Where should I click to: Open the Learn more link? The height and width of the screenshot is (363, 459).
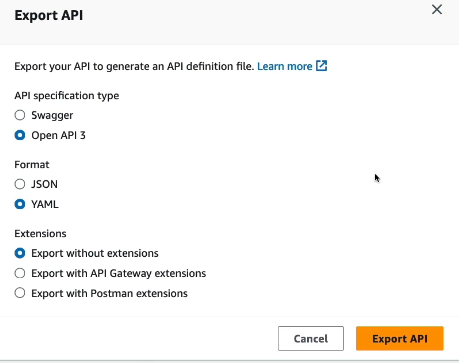tap(285, 66)
